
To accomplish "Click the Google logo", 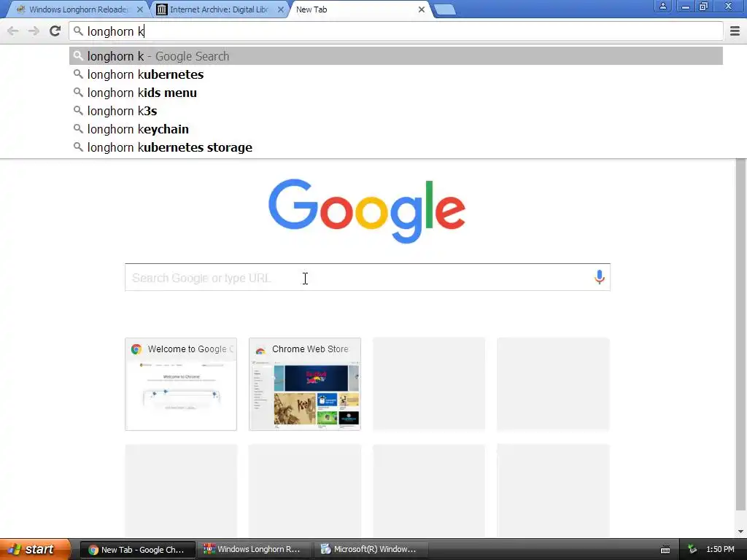I will click(x=367, y=211).
